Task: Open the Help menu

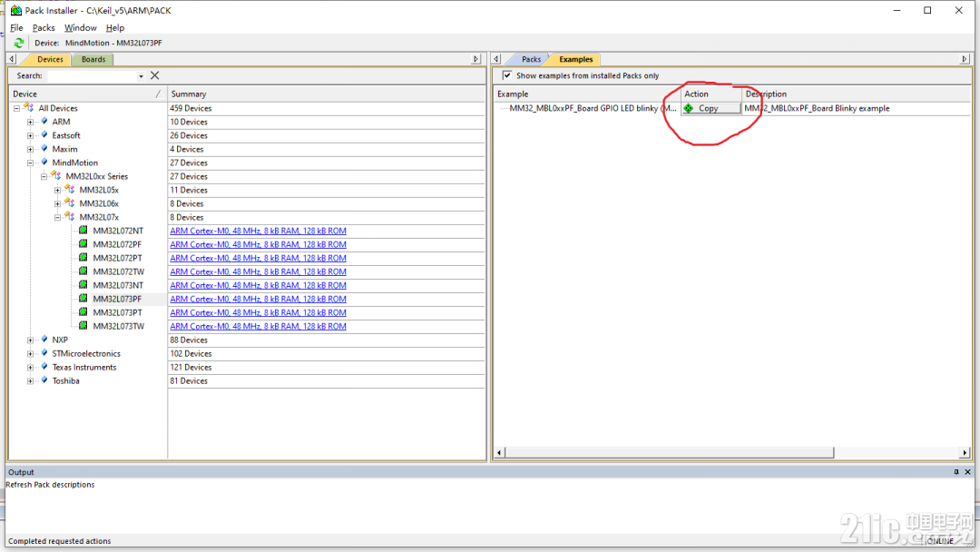Action: coord(115,27)
